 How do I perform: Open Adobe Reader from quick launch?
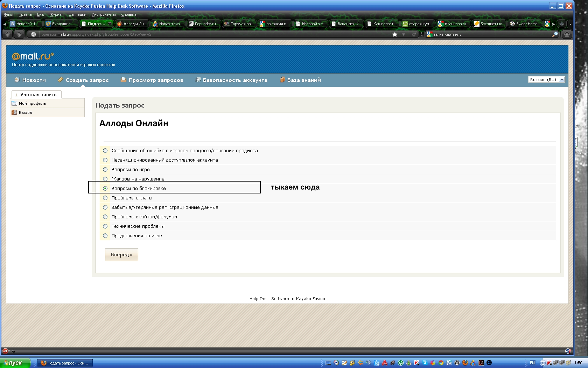pyautogui.click(x=384, y=363)
